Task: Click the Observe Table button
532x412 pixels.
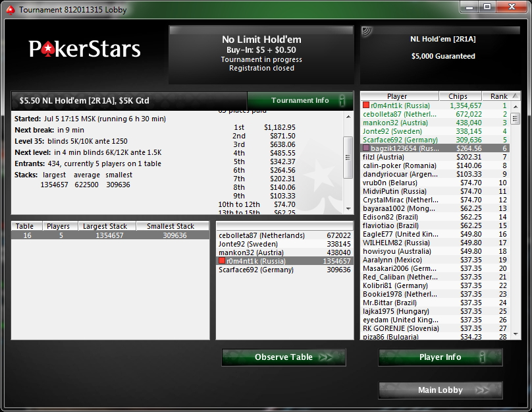Action: pos(284,357)
